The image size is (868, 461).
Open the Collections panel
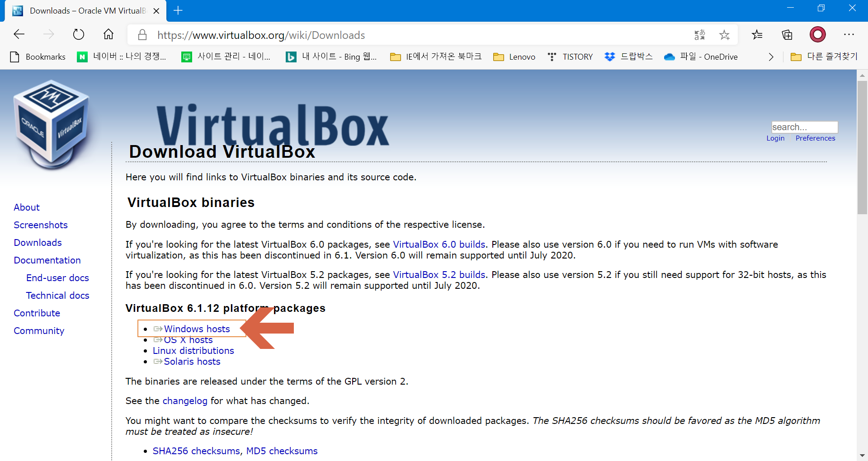(x=787, y=35)
